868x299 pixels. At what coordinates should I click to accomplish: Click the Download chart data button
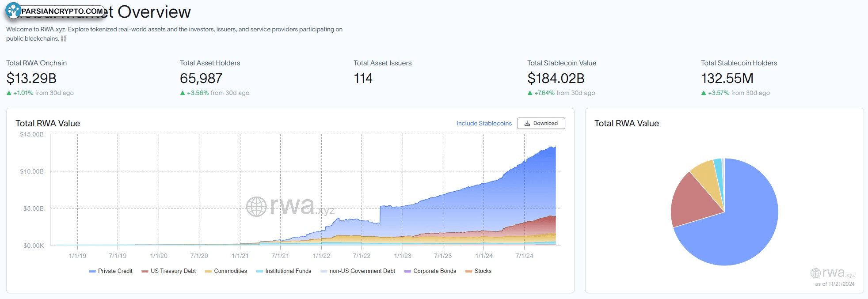(x=541, y=123)
